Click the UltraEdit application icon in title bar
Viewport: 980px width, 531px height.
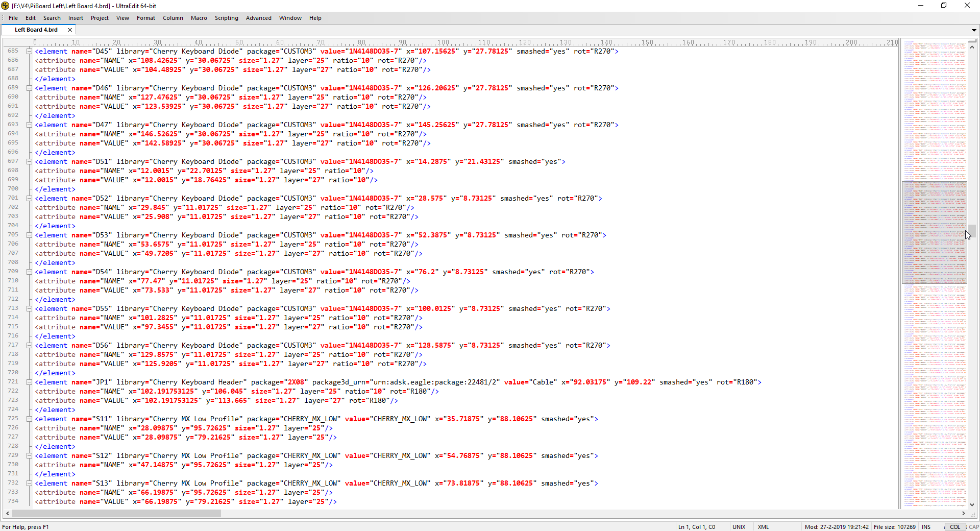pyautogui.click(x=5, y=6)
